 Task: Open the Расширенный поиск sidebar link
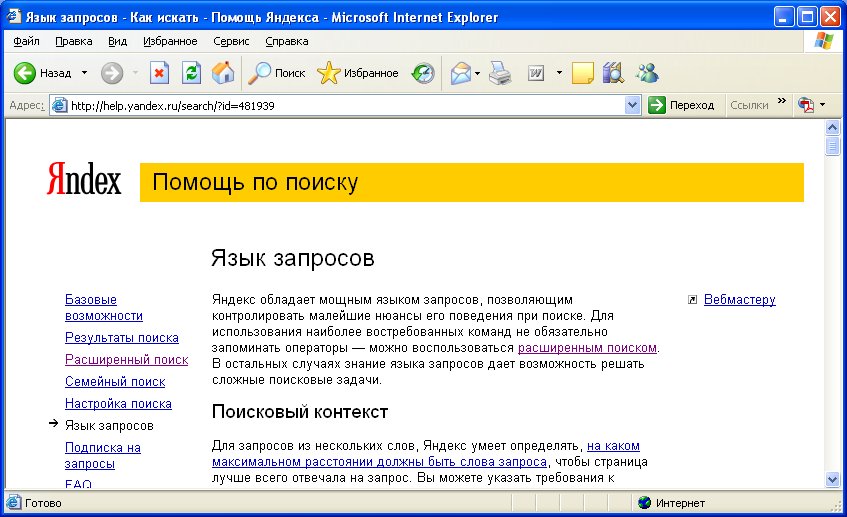click(x=126, y=360)
